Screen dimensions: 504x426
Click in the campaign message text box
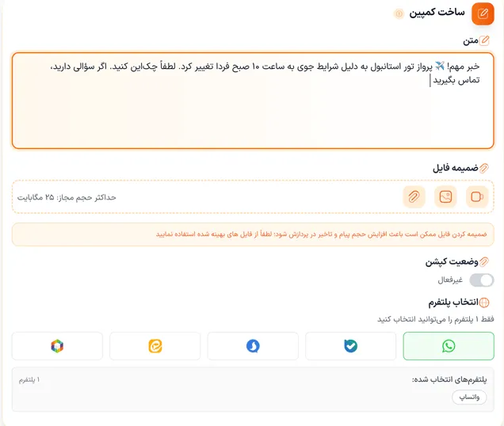point(253,111)
